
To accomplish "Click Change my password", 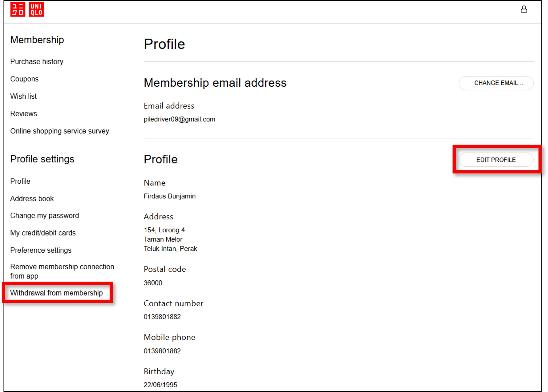I will click(x=45, y=215).
